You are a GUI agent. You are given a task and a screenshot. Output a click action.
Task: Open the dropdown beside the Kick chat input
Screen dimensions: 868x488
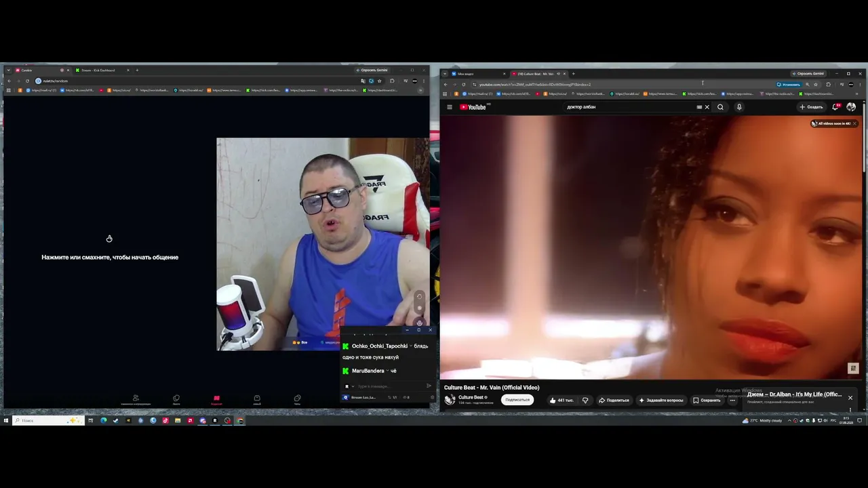click(353, 386)
